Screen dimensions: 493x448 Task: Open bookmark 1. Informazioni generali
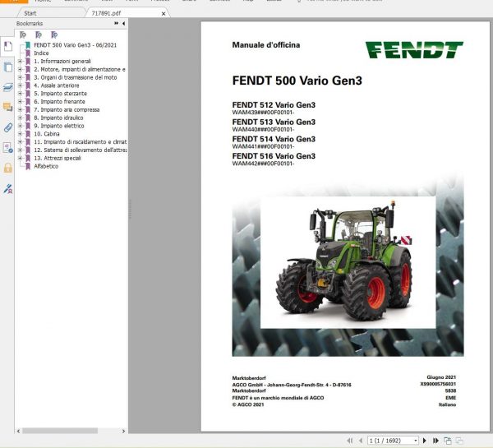click(x=62, y=61)
